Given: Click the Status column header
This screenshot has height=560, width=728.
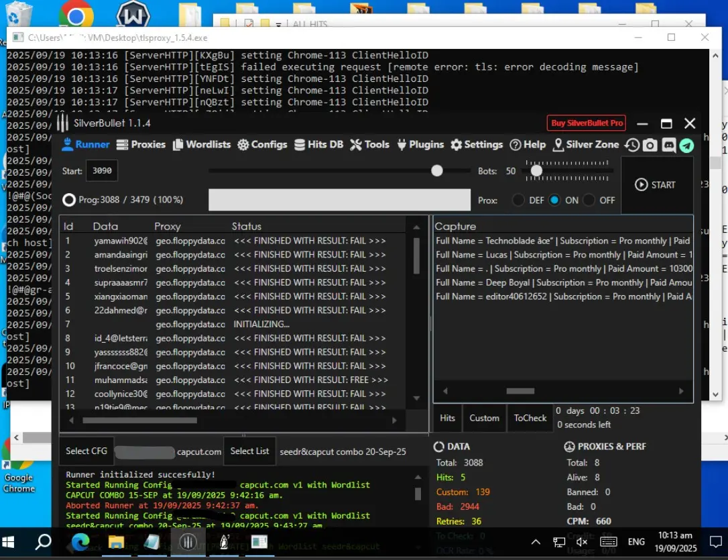Looking at the screenshot, I should [247, 226].
